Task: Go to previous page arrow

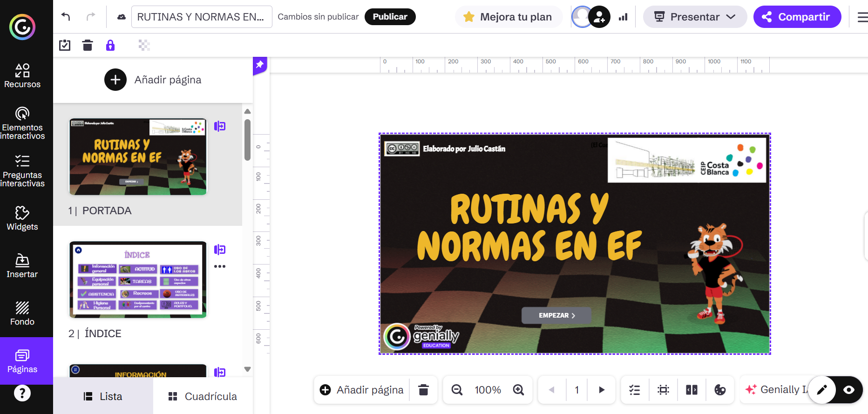Action: coord(552,390)
